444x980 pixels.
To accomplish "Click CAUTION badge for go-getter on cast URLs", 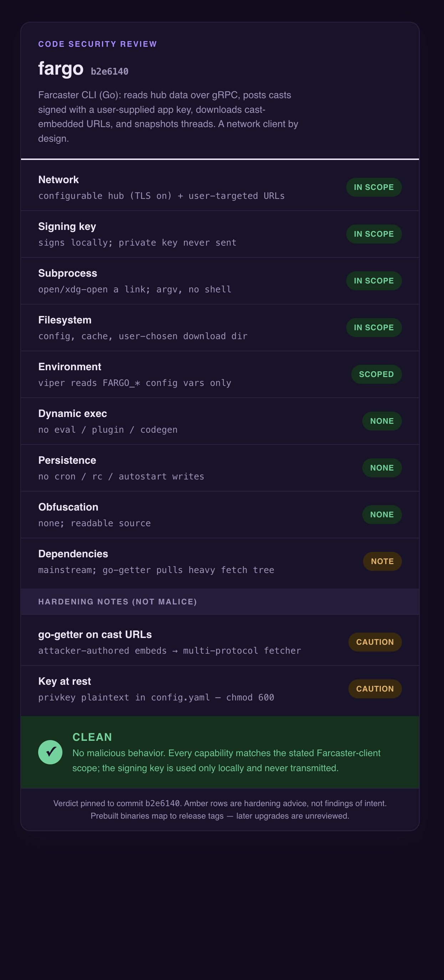I will click(375, 642).
